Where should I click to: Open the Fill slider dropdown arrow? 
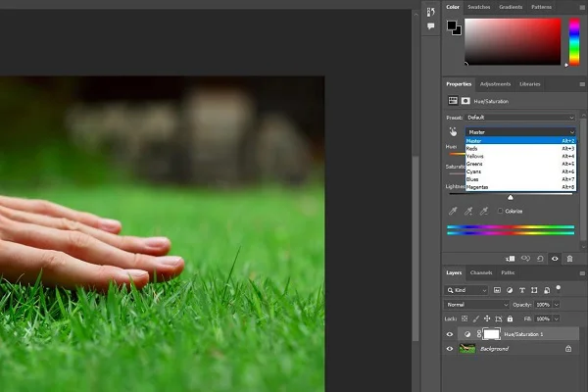pos(557,318)
